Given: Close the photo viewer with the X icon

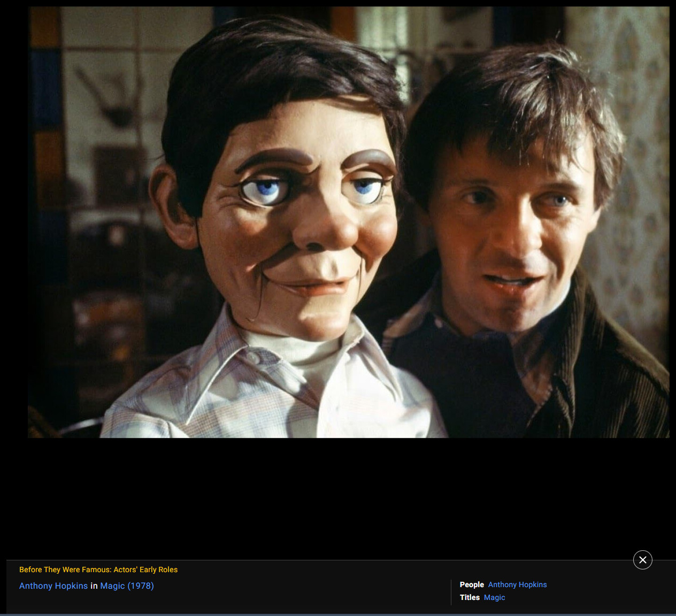Looking at the screenshot, I should [642, 560].
